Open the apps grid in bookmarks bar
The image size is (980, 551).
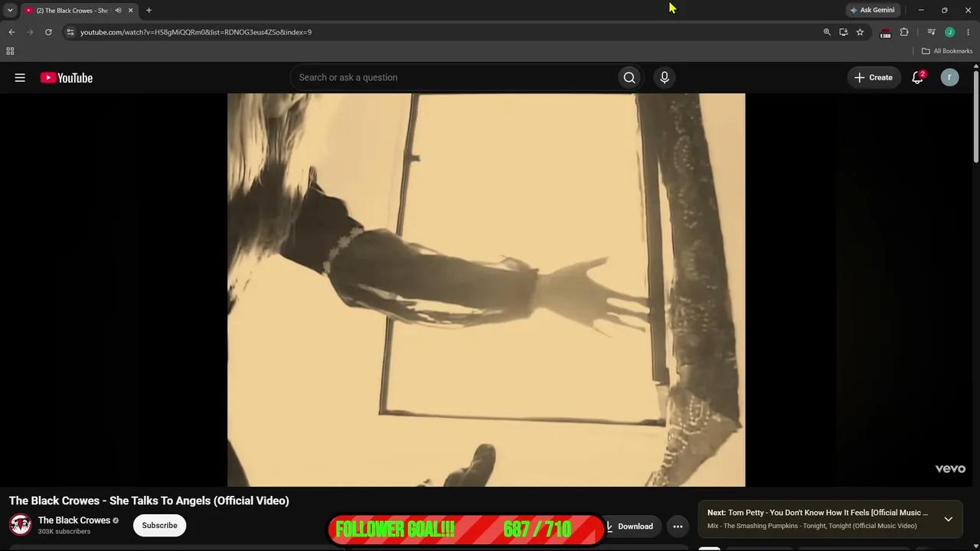pos(10,51)
